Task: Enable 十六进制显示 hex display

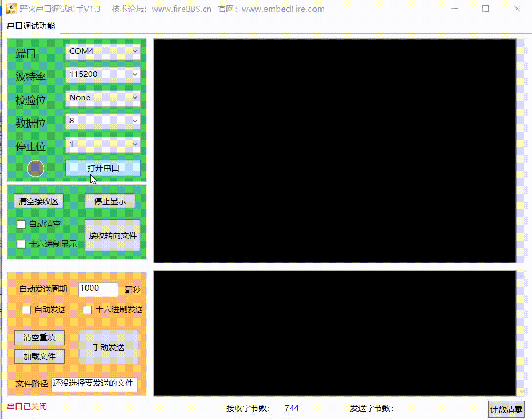Action: tap(21, 244)
